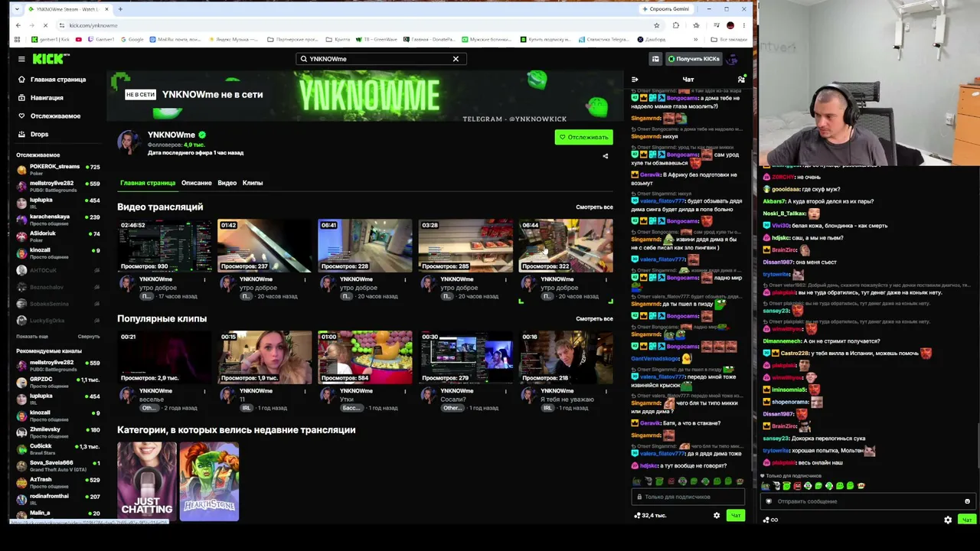Bookmark this page with star icon
Screen dimensions: 980x551
tap(656, 25)
